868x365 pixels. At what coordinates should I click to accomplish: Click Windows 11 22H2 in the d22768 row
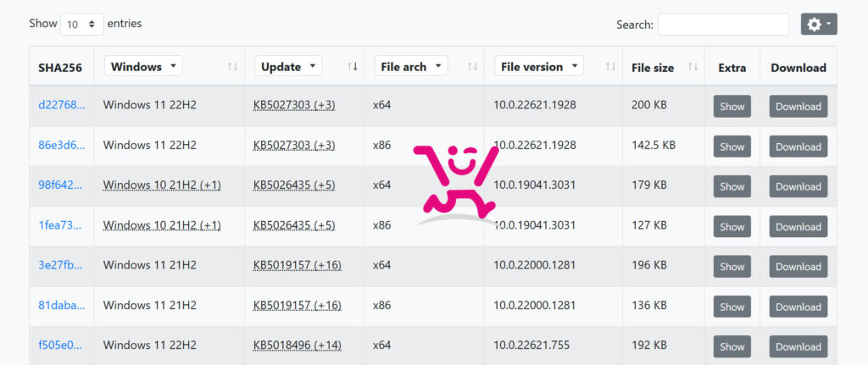(x=149, y=105)
